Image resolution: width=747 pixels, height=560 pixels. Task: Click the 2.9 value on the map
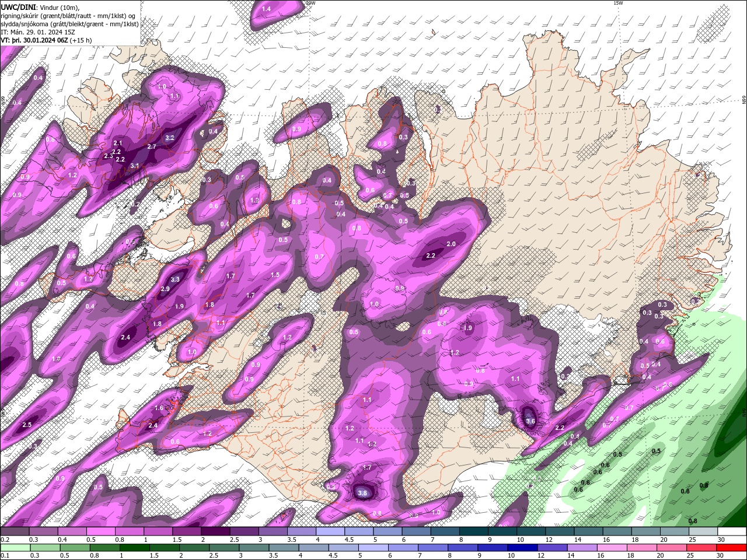pyautogui.click(x=165, y=289)
